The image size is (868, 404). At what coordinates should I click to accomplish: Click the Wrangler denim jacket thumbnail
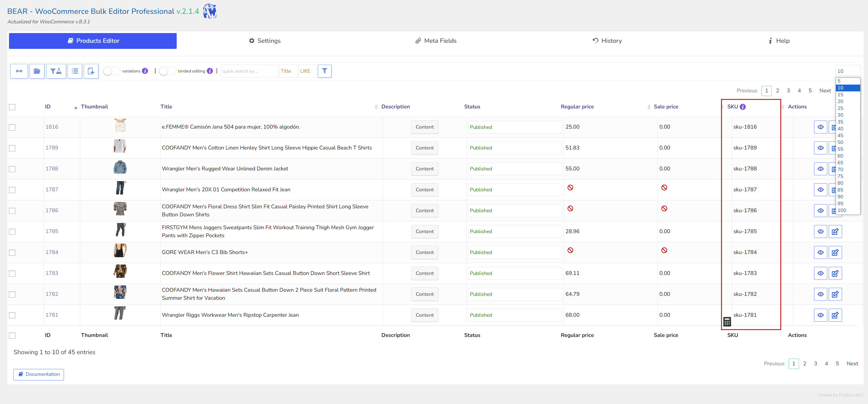(120, 167)
